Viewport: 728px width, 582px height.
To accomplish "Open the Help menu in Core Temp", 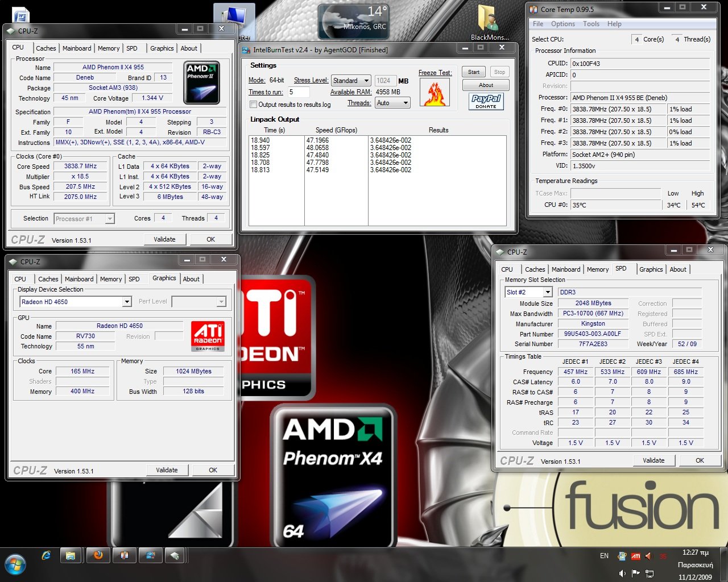I will point(614,24).
